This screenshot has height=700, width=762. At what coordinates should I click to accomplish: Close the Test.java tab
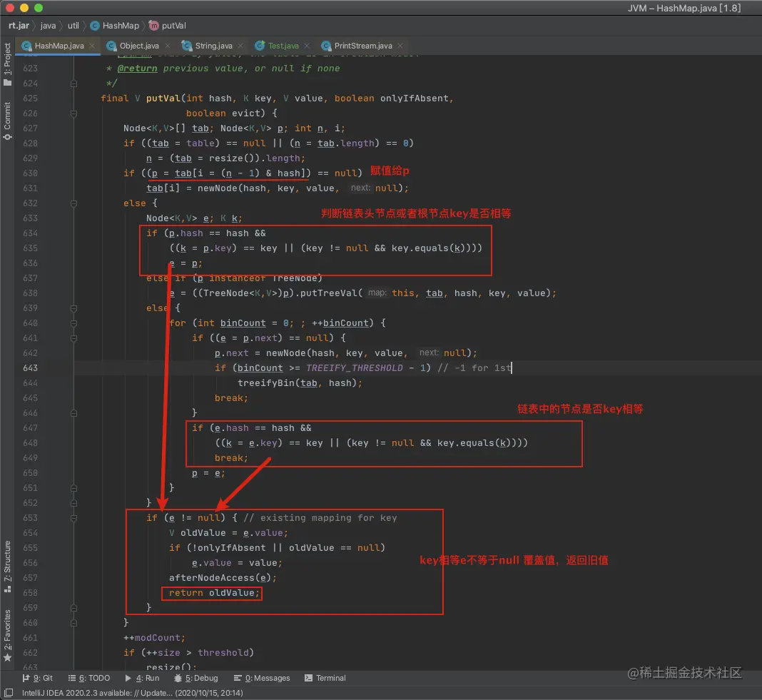click(307, 46)
